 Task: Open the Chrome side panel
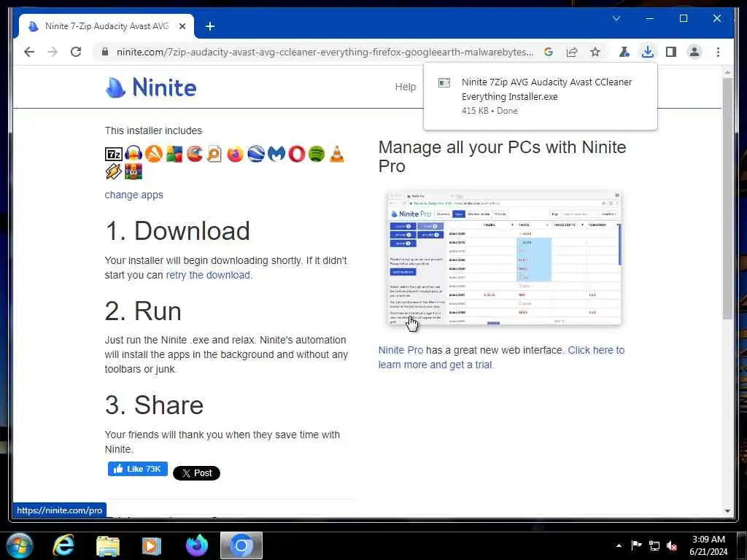coord(671,52)
